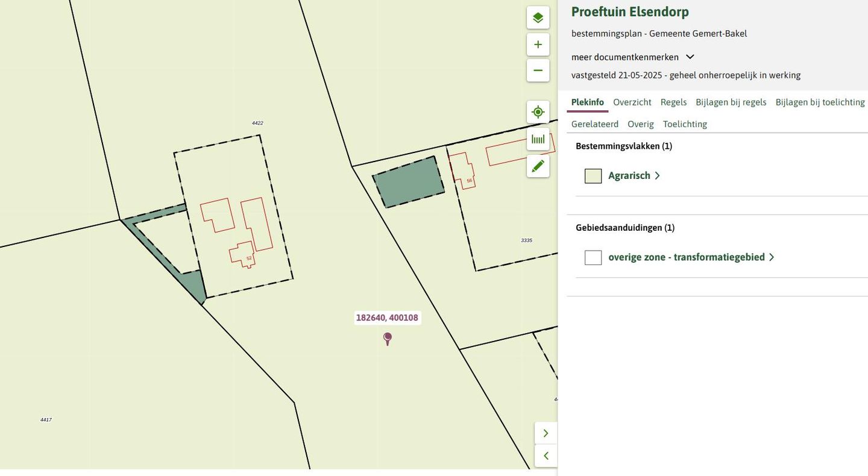Open the Gerelateerd tab
This screenshot has width=868, height=476.
point(594,124)
